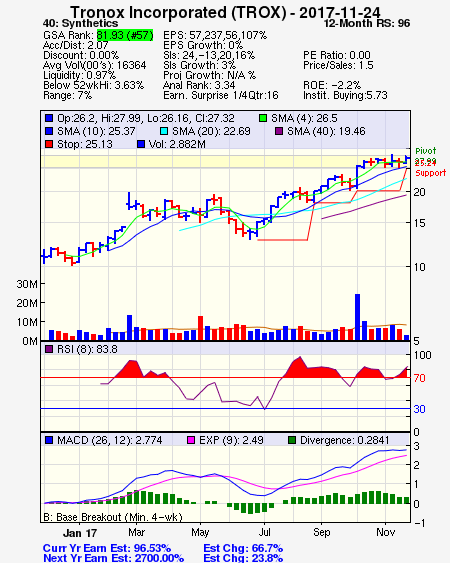
Task: Click the Sls Growth: 3% text
Action: coord(200,65)
